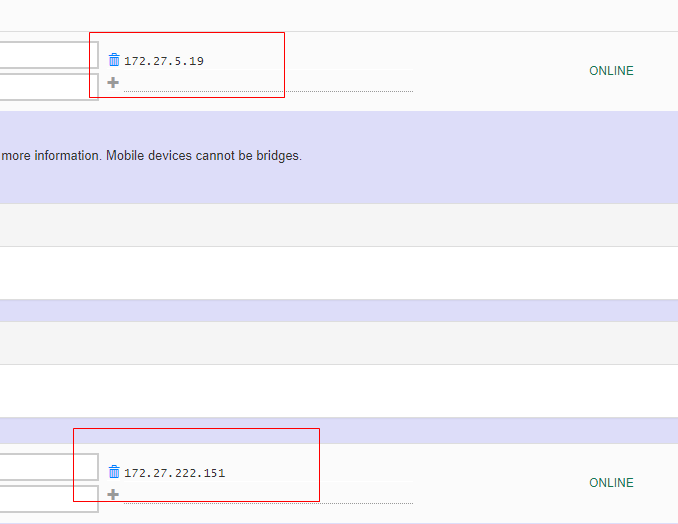
Task: Delete IP 172.27.5.19 with trash icon
Action: 114,60
